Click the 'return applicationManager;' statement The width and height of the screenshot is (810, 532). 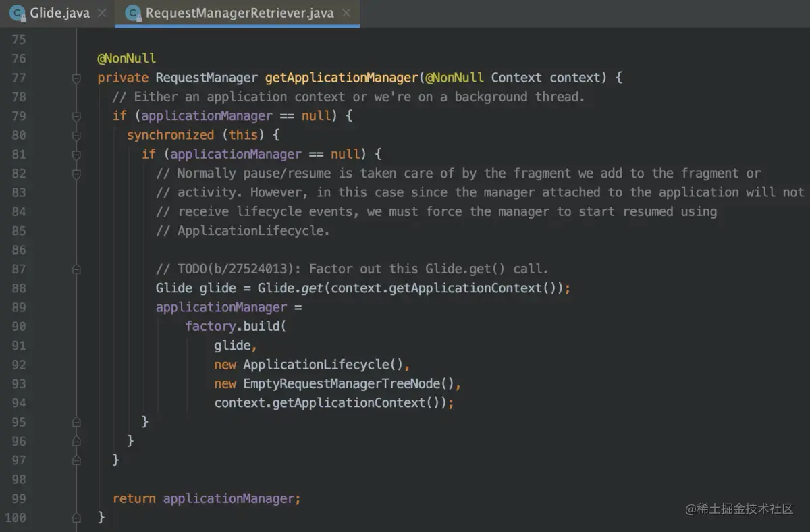point(207,499)
